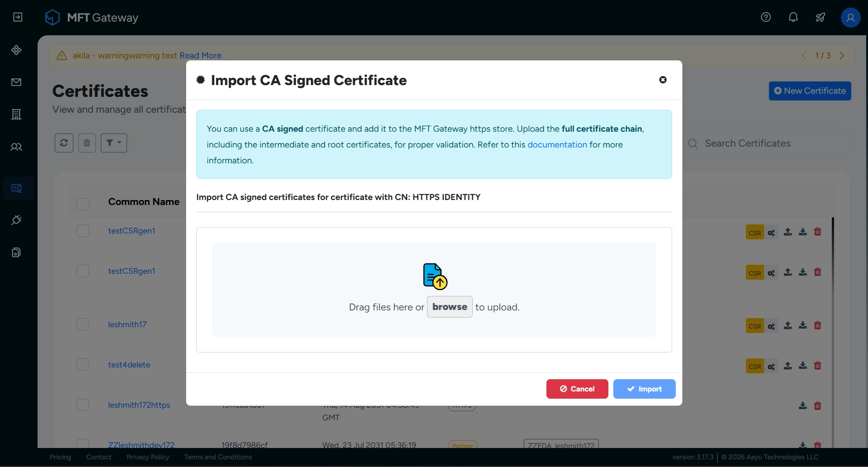Screen dimensions: 868x467
Task: Open the stations building icon in sidebar
Action: pos(16,114)
